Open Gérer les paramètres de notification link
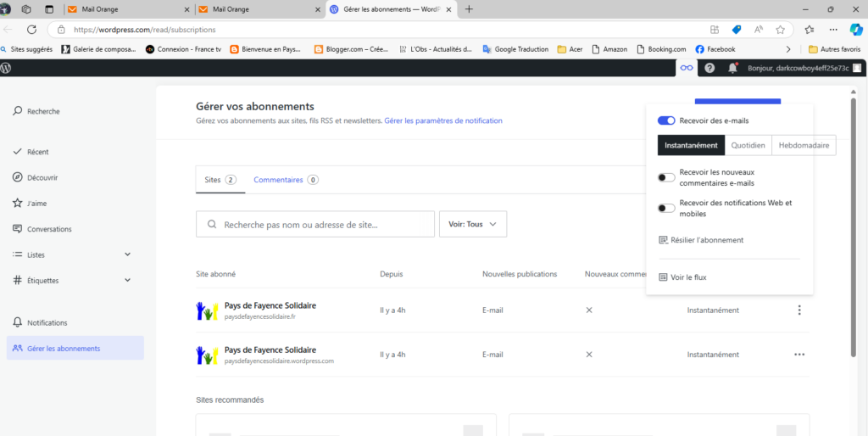868x436 pixels. tap(442, 121)
